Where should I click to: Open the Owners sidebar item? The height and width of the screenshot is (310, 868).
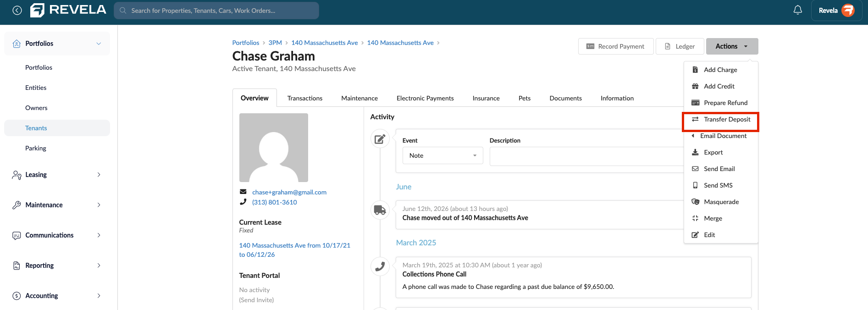pos(36,108)
